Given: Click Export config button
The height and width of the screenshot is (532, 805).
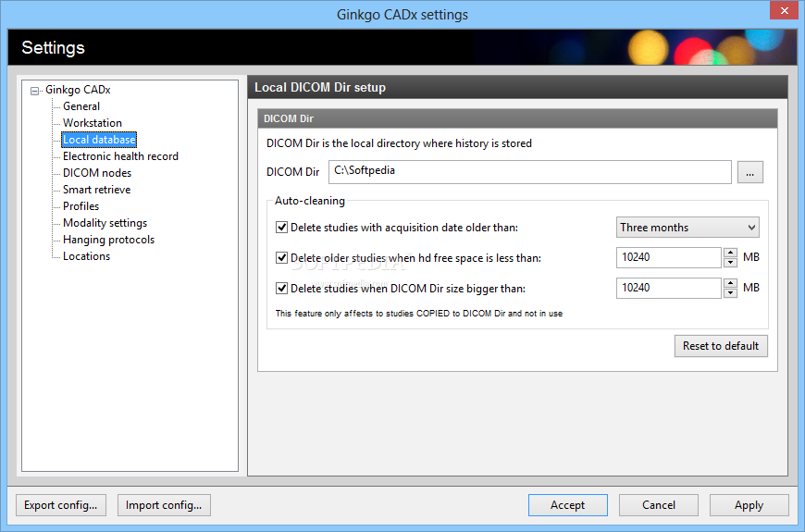Looking at the screenshot, I should point(60,505).
